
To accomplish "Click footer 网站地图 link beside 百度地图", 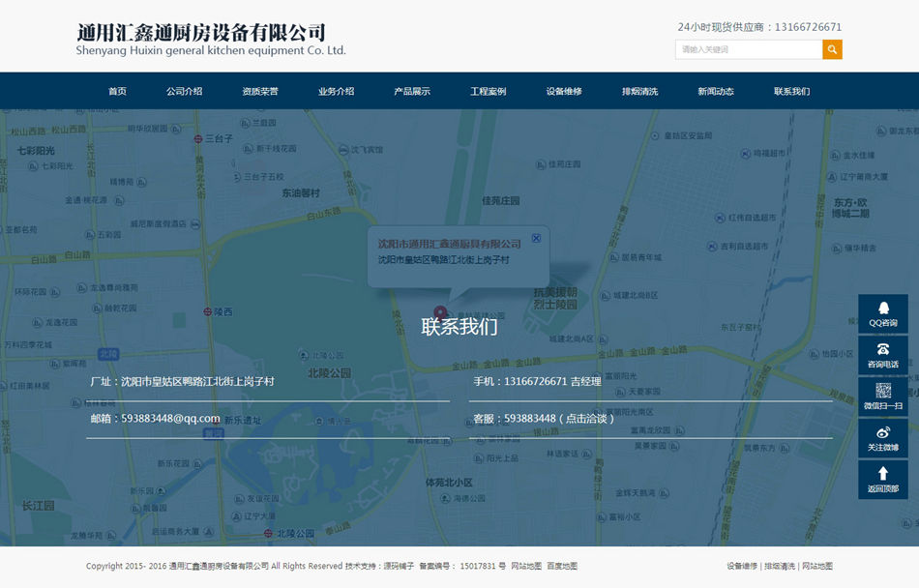I will [526, 566].
